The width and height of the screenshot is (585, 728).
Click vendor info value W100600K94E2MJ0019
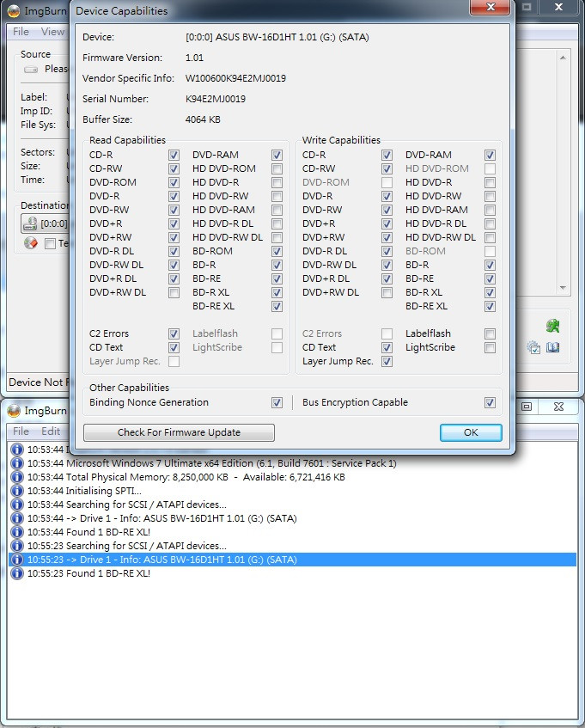click(x=235, y=78)
